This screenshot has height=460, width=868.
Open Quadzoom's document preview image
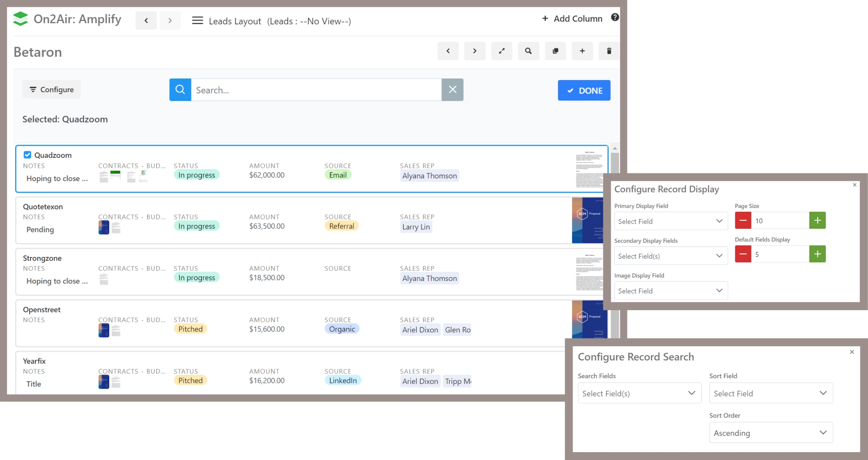coord(589,169)
